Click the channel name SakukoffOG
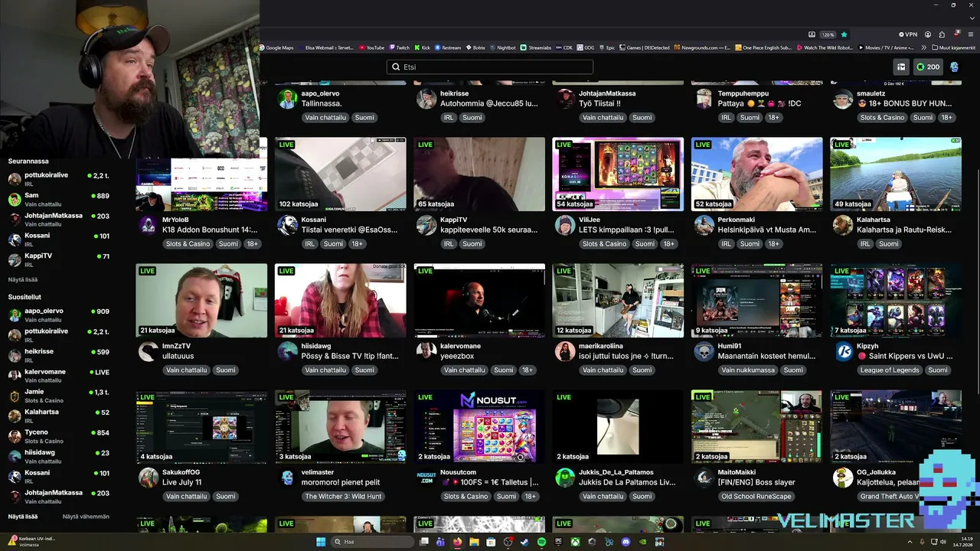Image resolution: width=980 pixels, height=551 pixels. pyautogui.click(x=182, y=472)
